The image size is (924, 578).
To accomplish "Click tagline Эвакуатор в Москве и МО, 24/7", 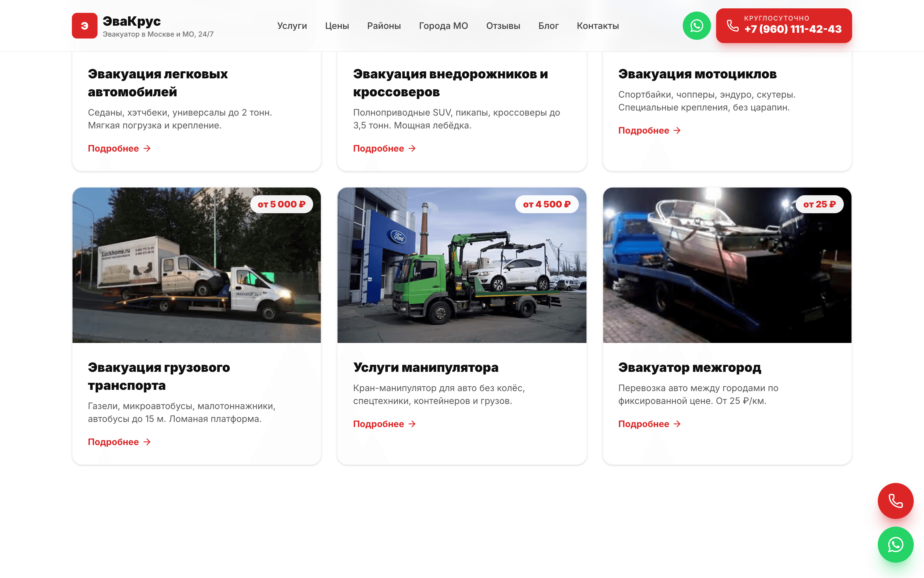I will [158, 34].
